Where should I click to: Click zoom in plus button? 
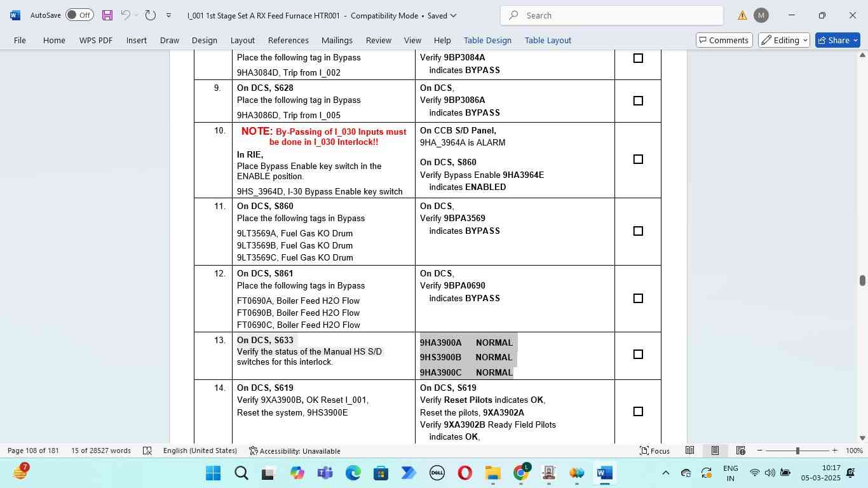(834, 451)
